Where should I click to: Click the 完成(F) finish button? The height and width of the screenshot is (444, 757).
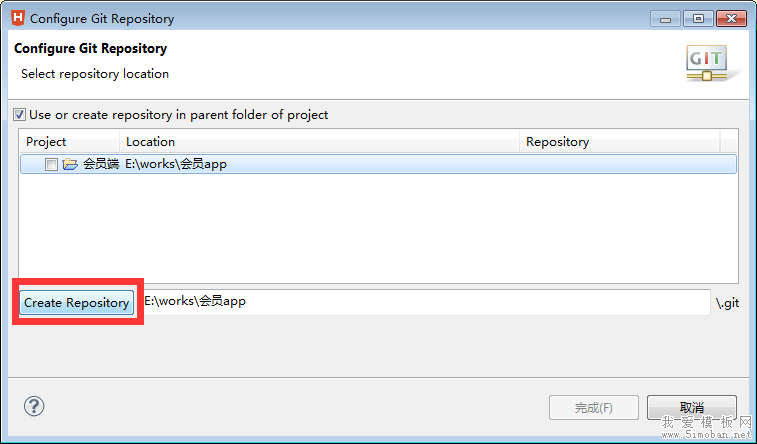pyautogui.click(x=593, y=408)
